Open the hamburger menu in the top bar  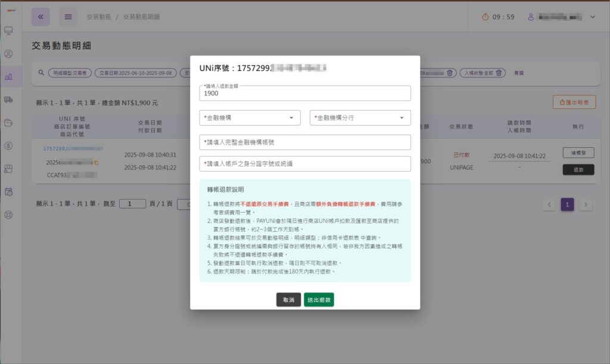coord(67,17)
